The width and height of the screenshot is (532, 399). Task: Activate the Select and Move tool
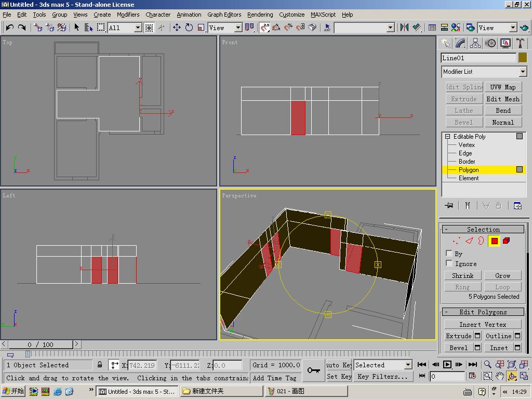tap(177, 28)
